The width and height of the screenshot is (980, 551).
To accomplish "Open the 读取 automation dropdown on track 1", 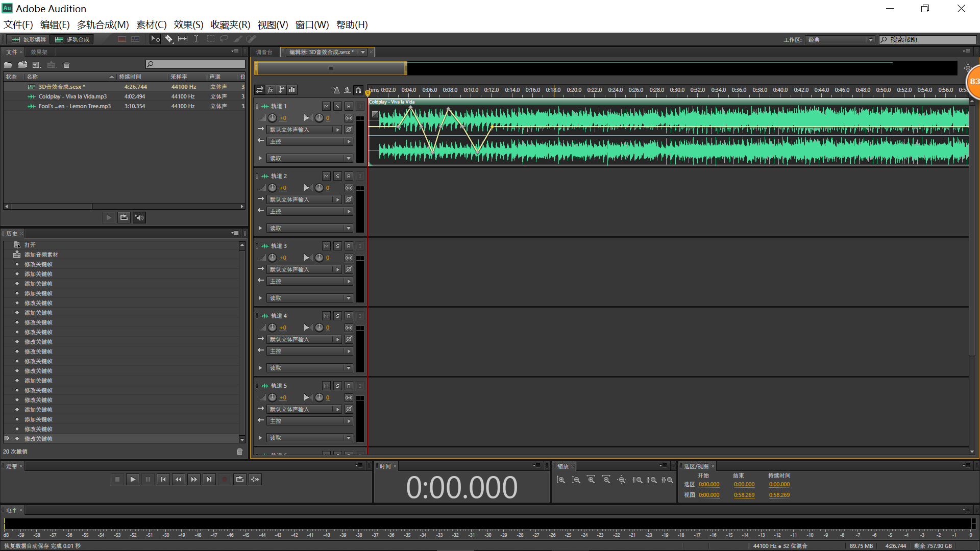I will click(349, 158).
